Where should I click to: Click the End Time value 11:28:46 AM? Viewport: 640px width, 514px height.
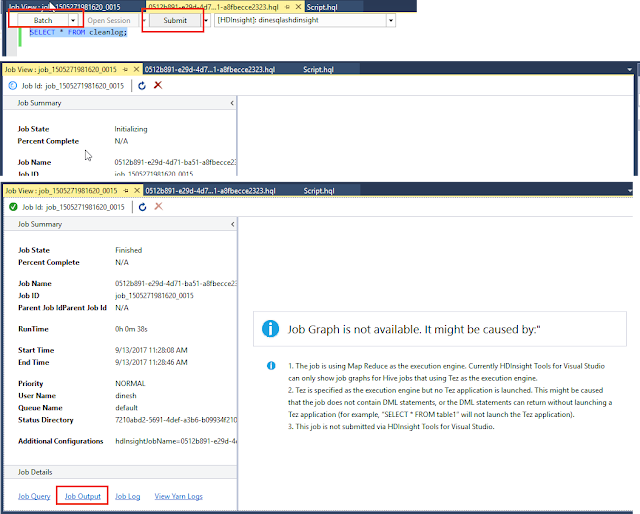pyautogui.click(x=151, y=363)
